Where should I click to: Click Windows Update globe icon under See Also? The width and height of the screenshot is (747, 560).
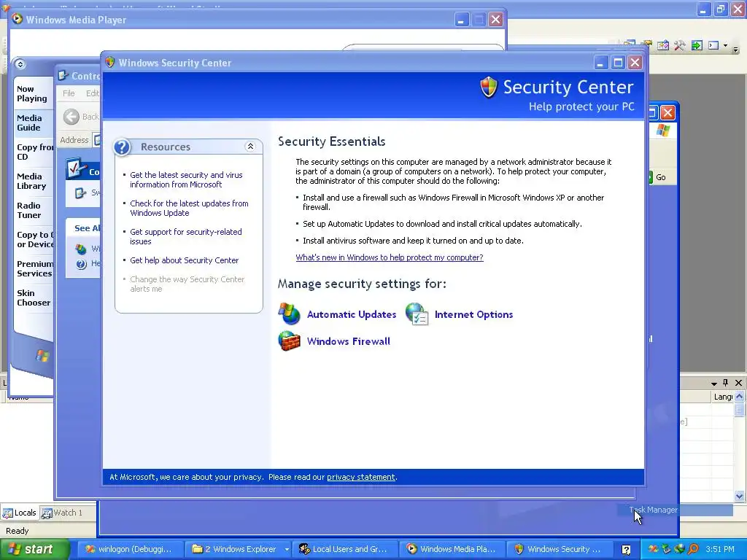[x=81, y=249]
